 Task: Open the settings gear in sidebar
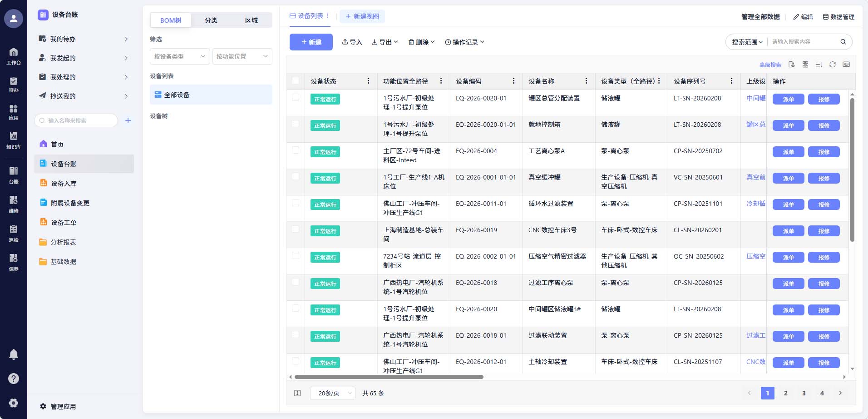pos(14,403)
